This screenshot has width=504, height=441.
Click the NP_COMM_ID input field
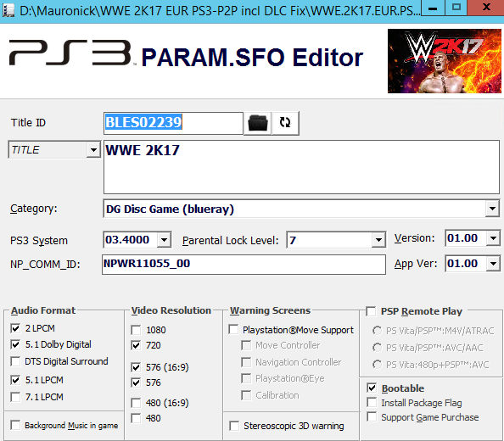244,265
